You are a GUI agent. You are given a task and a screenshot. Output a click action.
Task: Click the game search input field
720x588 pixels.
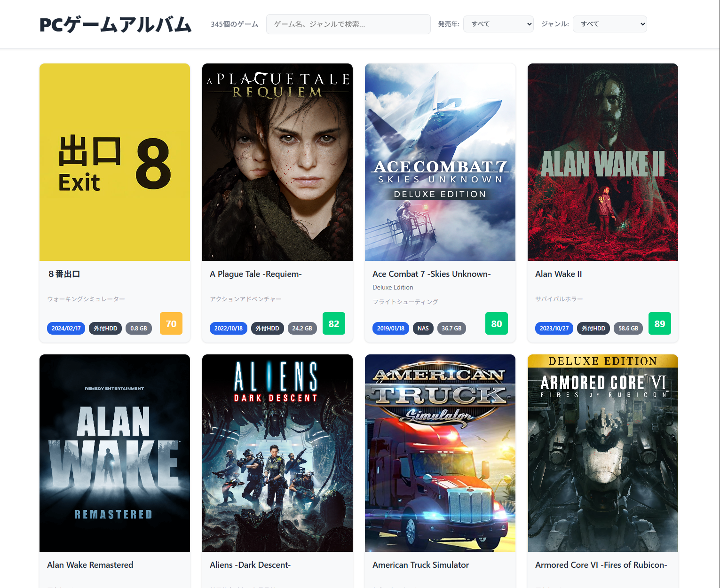(x=348, y=24)
